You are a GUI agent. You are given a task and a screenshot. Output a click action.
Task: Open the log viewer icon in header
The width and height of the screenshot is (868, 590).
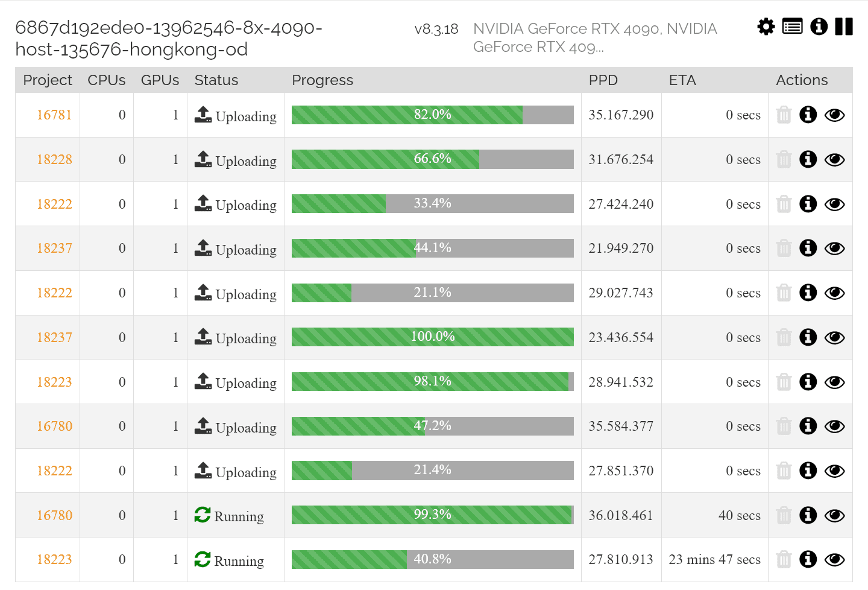click(792, 27)
